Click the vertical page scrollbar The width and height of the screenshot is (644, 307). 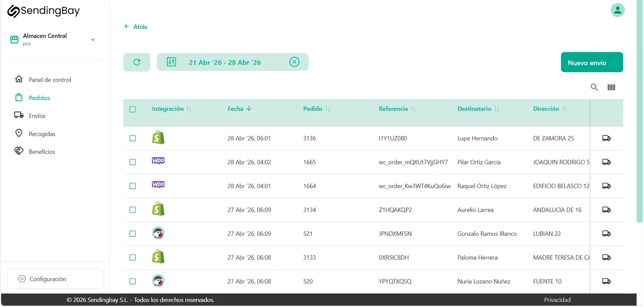[639, 112]
